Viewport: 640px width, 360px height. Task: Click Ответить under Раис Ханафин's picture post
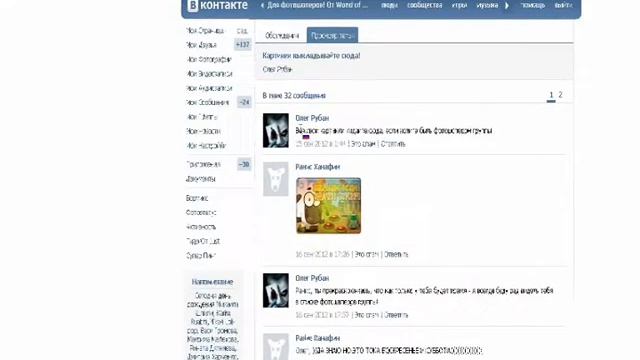[x=396, y=254]
